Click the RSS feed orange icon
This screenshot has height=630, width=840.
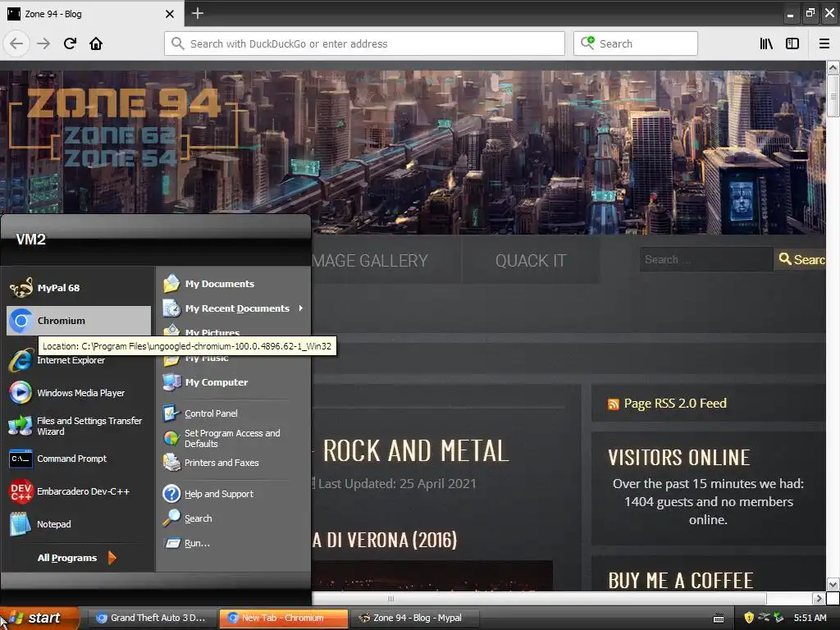point(614,404)
